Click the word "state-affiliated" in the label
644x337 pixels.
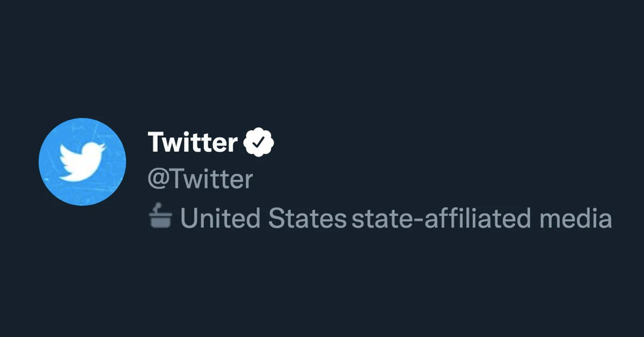(438, 218)
